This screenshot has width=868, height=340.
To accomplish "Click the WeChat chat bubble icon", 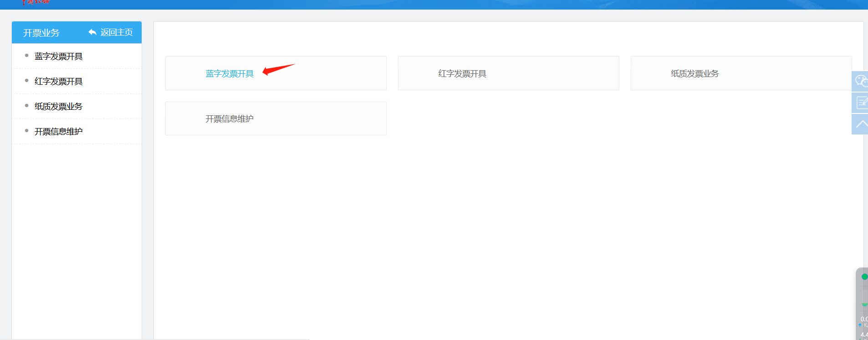I will 860,81.
